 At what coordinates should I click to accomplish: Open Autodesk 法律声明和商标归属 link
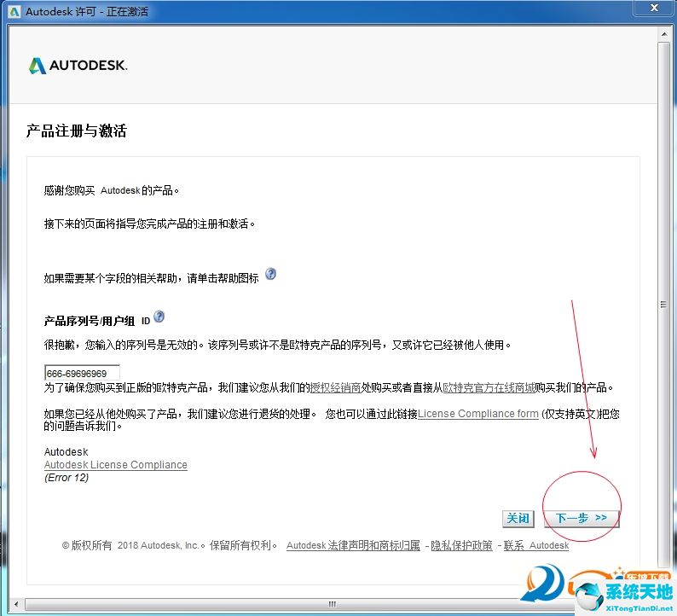coord(353,545)
